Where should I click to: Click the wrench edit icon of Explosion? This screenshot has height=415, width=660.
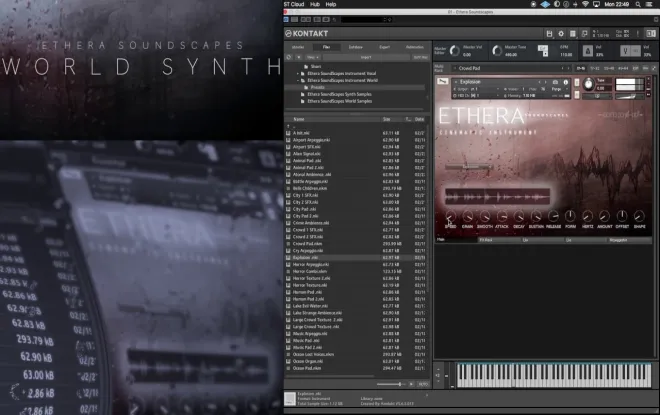[x=442, y=81]
